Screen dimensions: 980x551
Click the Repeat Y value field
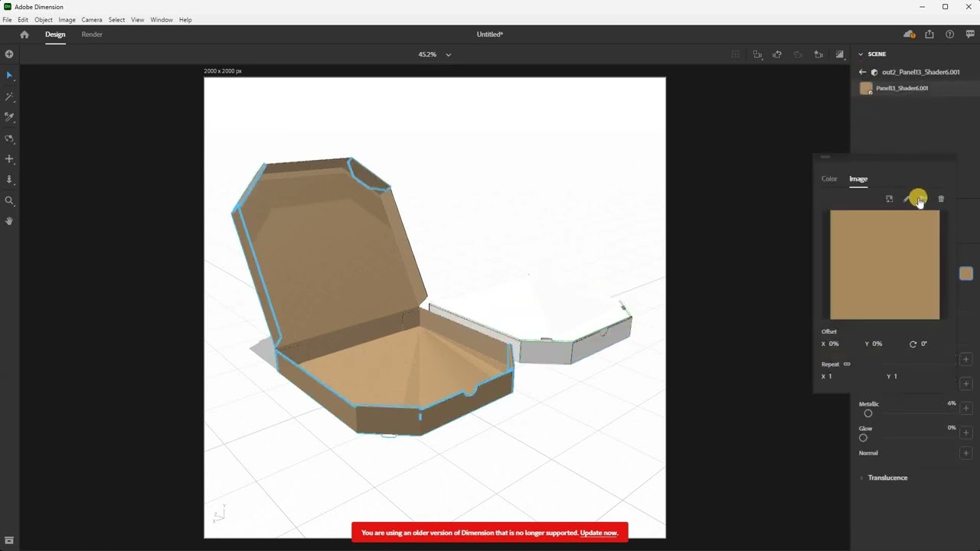pos(895,377)
